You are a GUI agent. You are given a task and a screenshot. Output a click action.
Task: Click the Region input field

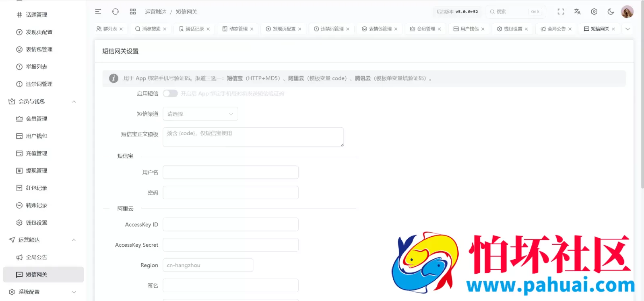(x=208, y=265)
